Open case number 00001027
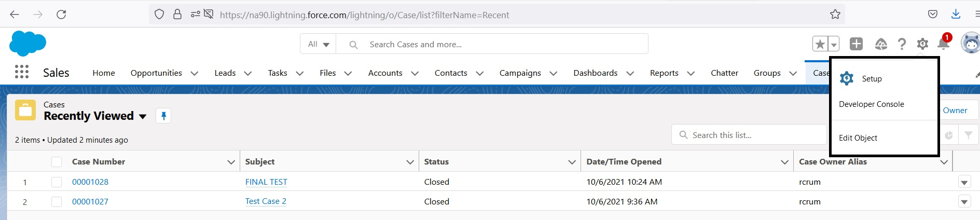 click(x=90, y=202)
